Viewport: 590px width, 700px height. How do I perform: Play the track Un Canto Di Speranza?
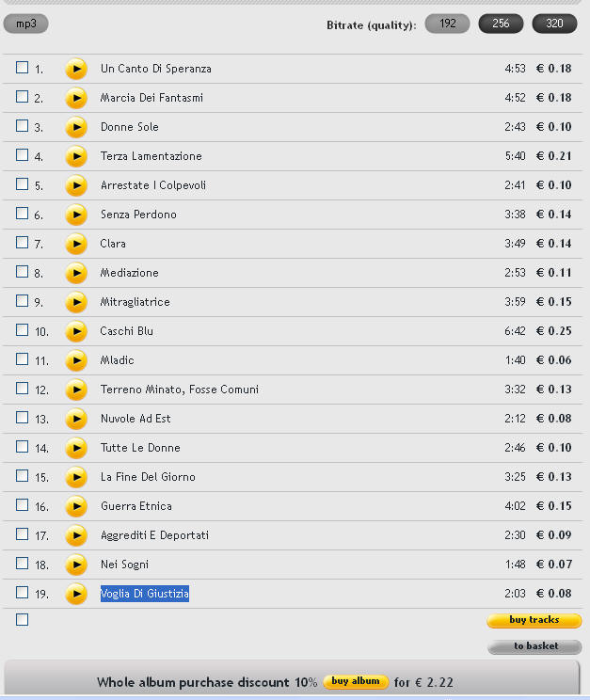76,69
